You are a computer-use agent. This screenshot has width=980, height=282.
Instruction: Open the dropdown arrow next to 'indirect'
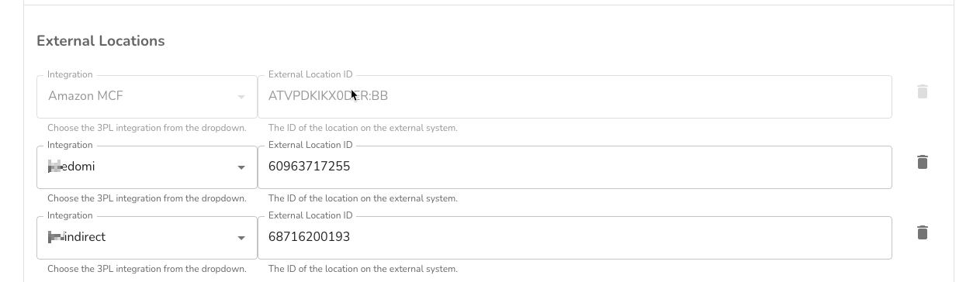click(241, 238)
